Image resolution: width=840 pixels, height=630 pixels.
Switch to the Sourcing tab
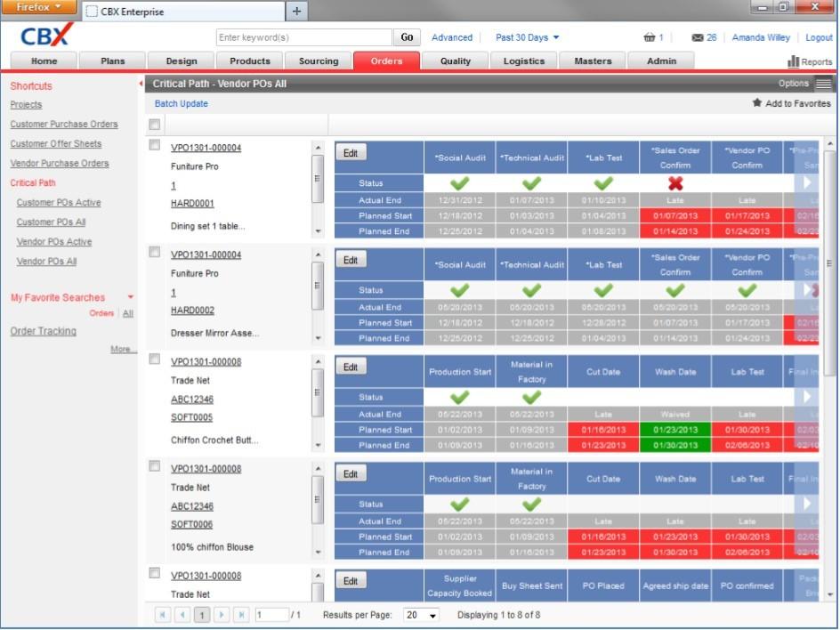319,61
